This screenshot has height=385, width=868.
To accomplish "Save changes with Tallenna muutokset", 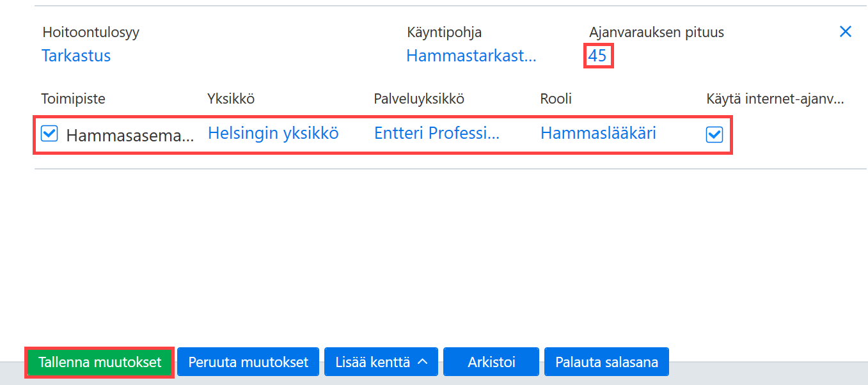I will (100, 362).
